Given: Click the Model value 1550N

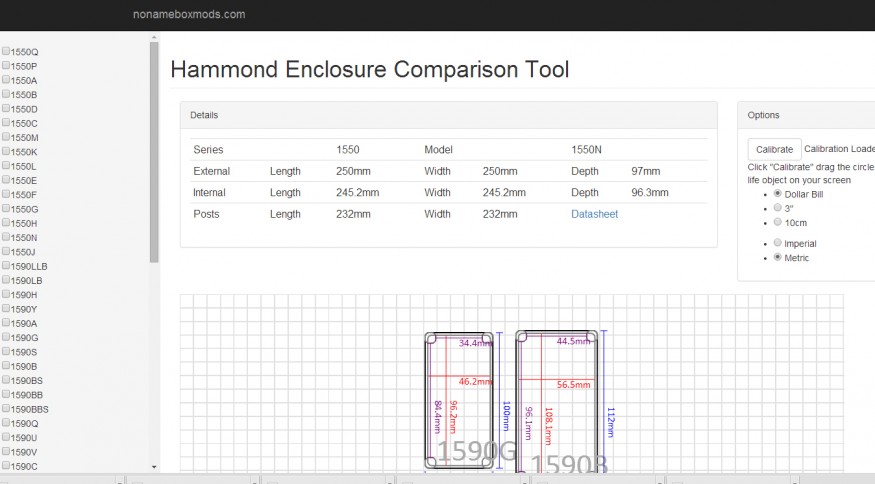Looking at the screenshot, I should tap(586, 150).
